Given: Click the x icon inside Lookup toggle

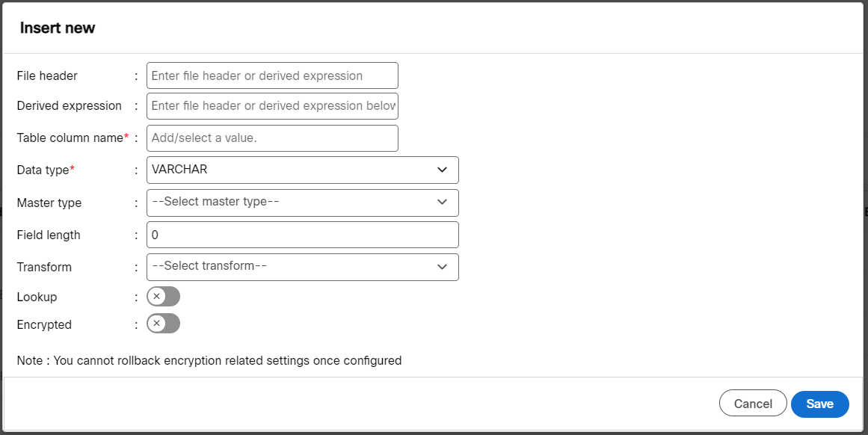Looking at the screenshot, I should click(158, 297).
